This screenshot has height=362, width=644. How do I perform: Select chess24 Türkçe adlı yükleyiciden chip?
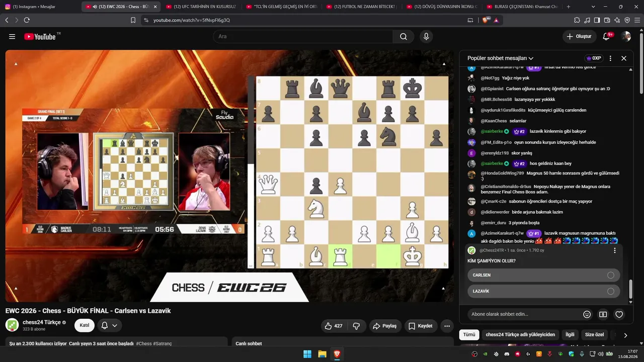coord(520,335)
